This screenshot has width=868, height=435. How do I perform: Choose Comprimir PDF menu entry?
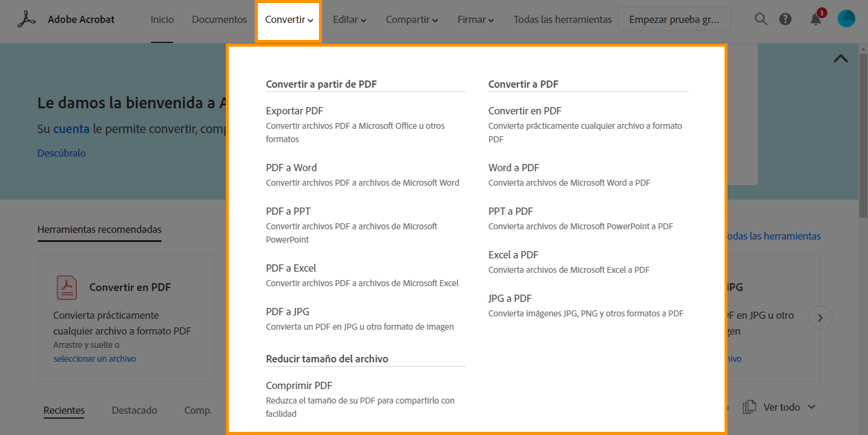[x=299, y=385]
